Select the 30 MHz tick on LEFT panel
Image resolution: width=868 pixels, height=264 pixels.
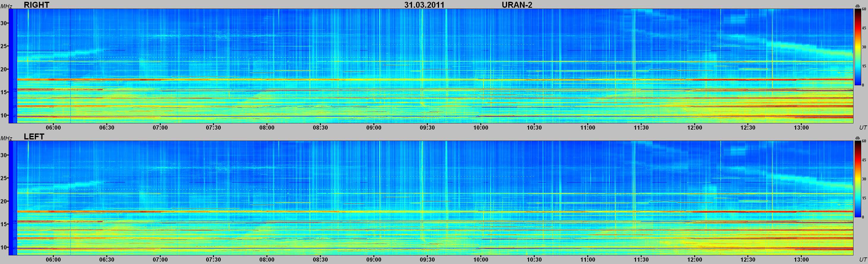coord(4,155)
